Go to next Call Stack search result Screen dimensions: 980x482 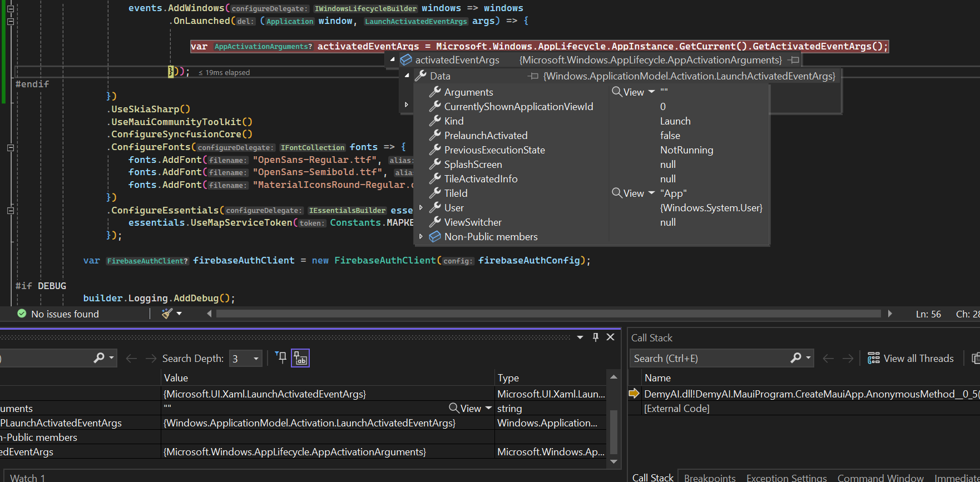848,359
